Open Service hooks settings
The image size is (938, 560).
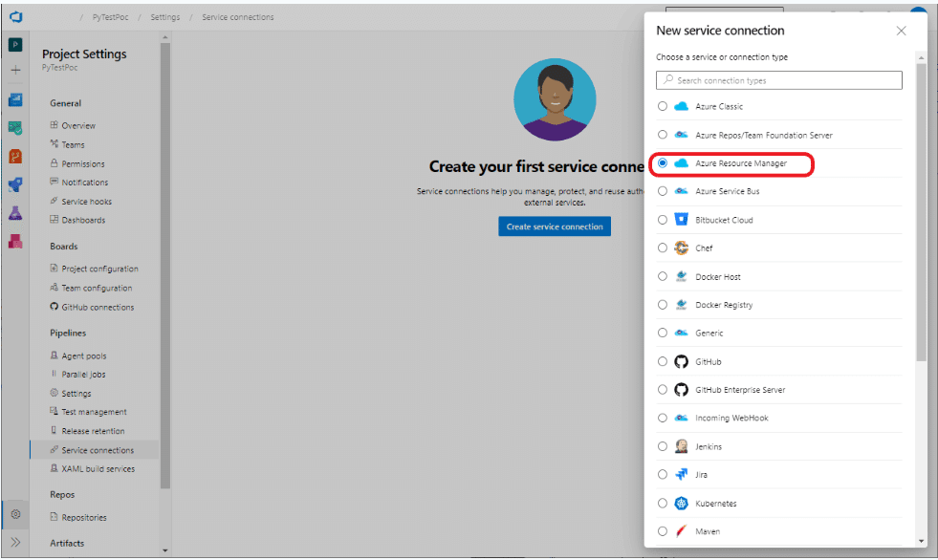pos(86,202)
